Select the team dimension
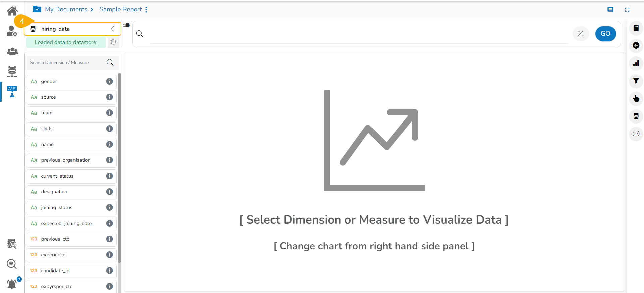 [47, 113]
